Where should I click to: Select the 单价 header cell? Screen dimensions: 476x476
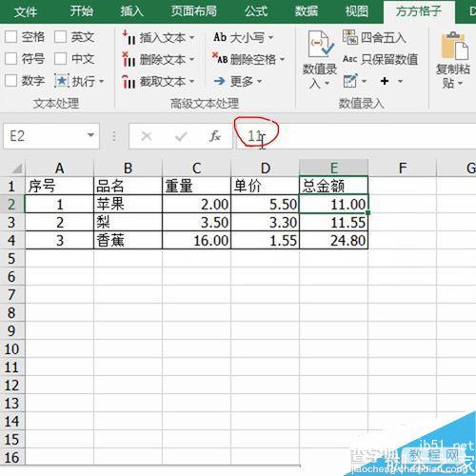pyautogui.click(x=265, y=186)
